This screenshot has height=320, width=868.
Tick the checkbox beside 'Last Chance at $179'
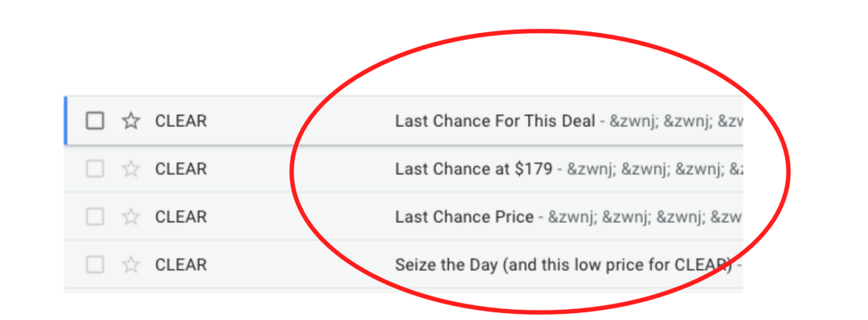(95, 168)
